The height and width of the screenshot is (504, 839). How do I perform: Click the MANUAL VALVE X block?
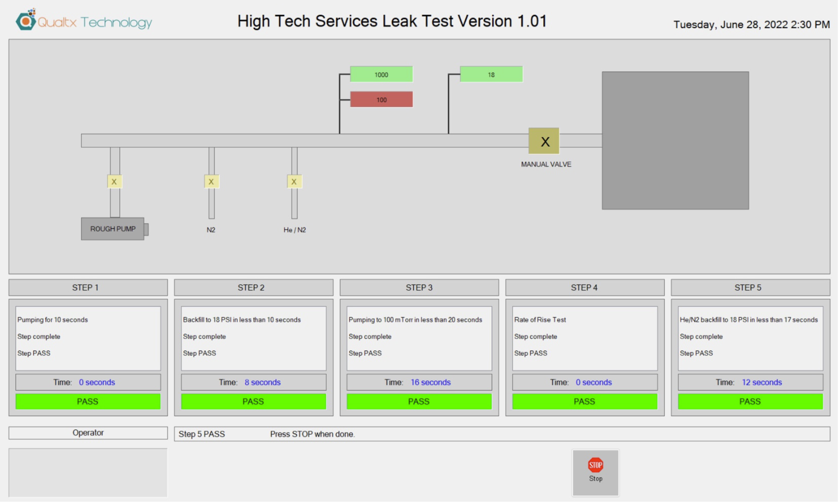point(544,141)
